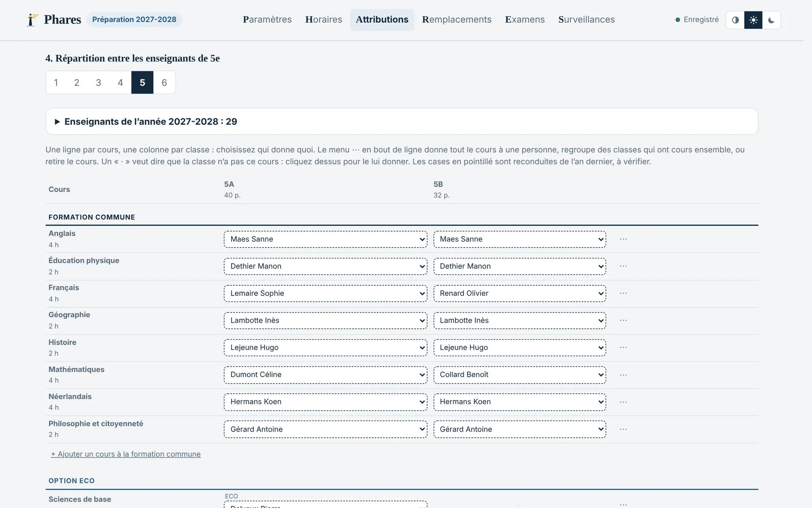Open the row menu for Géographie

pyautogui.click(x=623, y=321)
